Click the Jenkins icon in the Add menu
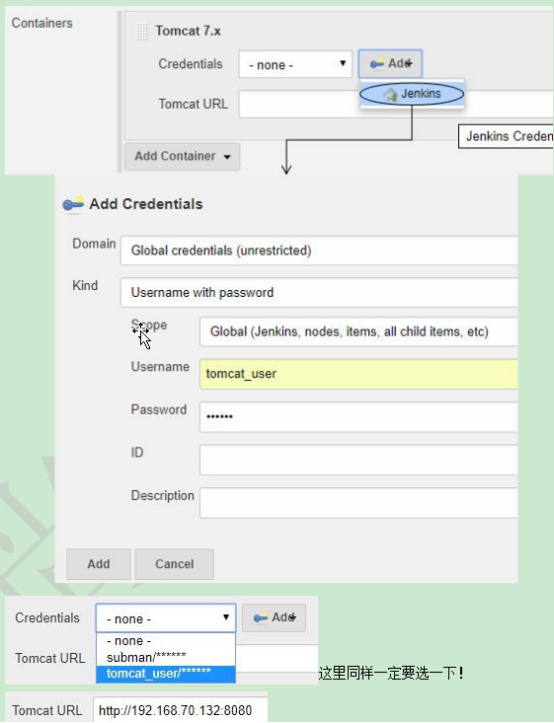This screenshot has height=723, width=554. click(391, 95)
